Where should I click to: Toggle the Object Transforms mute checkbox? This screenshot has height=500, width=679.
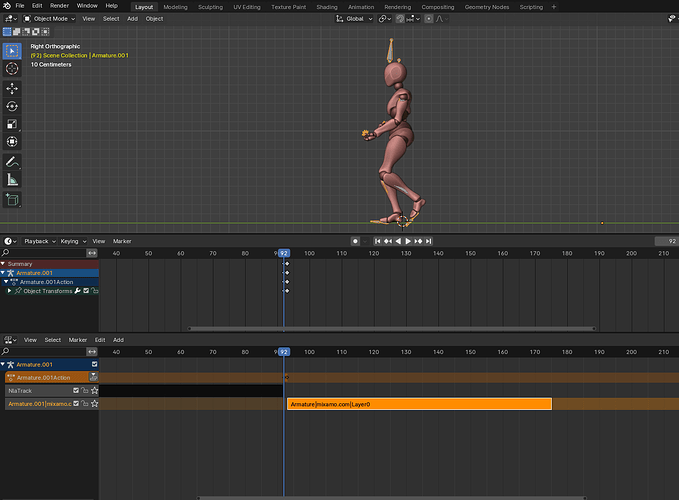(x=86, y=291)
